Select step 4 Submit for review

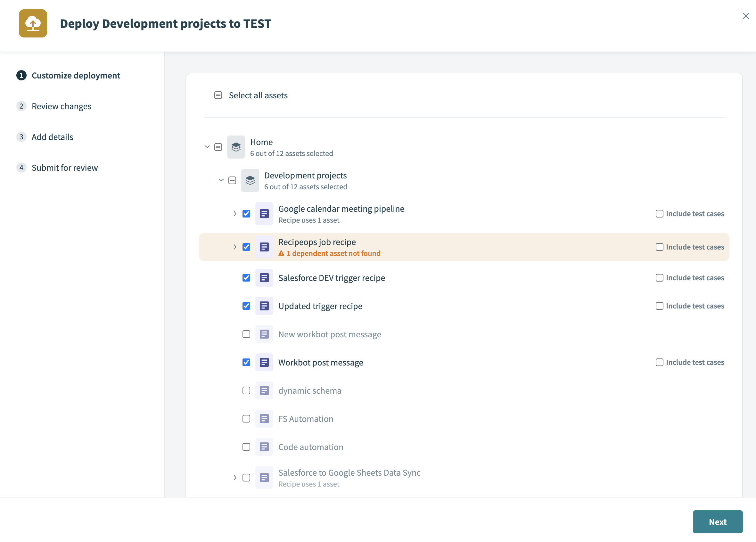(x=65, y=167)
